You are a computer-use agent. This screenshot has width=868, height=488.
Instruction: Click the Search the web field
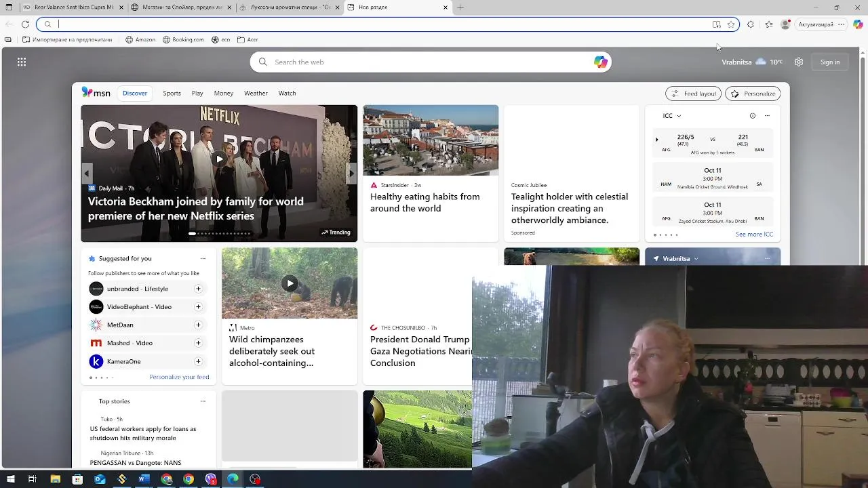[431, 62]
